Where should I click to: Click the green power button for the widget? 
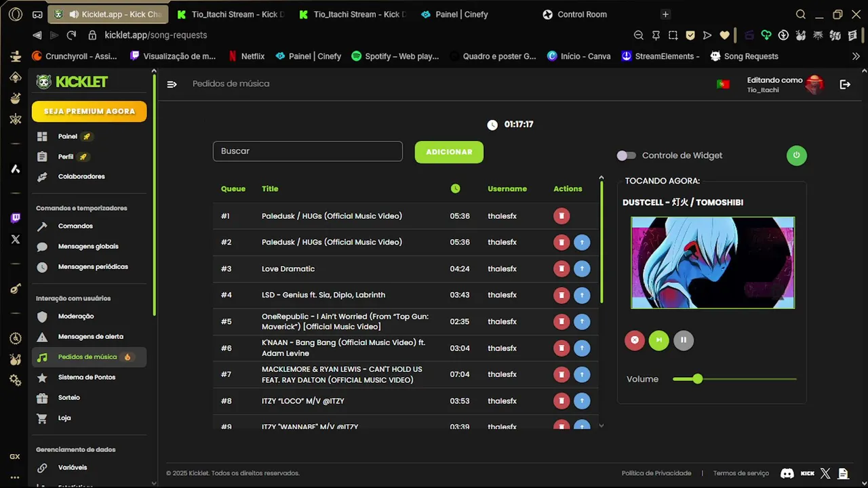(797, 155)
